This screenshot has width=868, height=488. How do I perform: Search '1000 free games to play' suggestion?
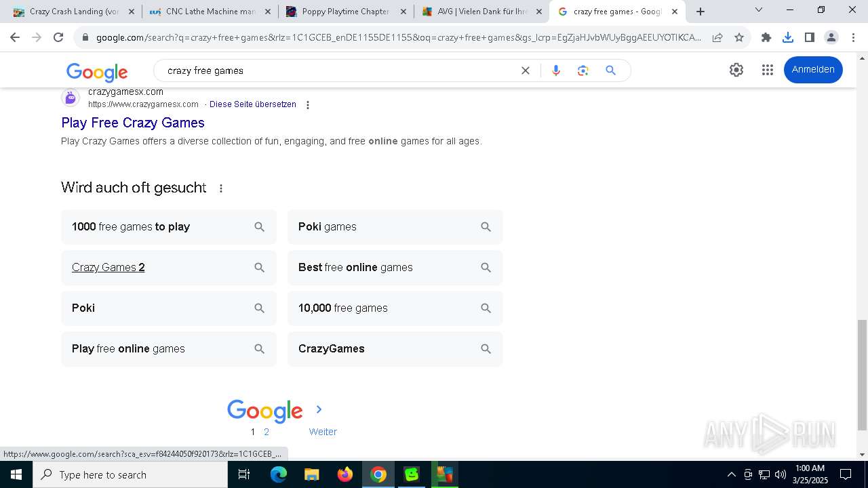coord(169,227)
